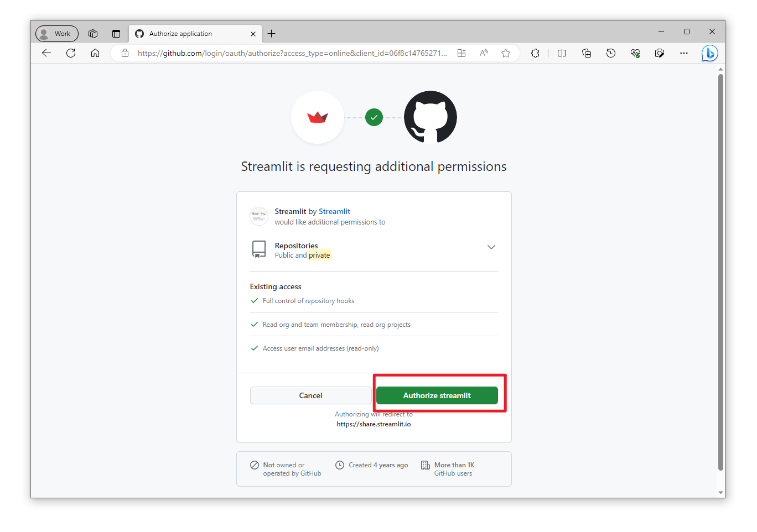Open the Work profile menu
757x532 pixels.
(x=57, y=34)
